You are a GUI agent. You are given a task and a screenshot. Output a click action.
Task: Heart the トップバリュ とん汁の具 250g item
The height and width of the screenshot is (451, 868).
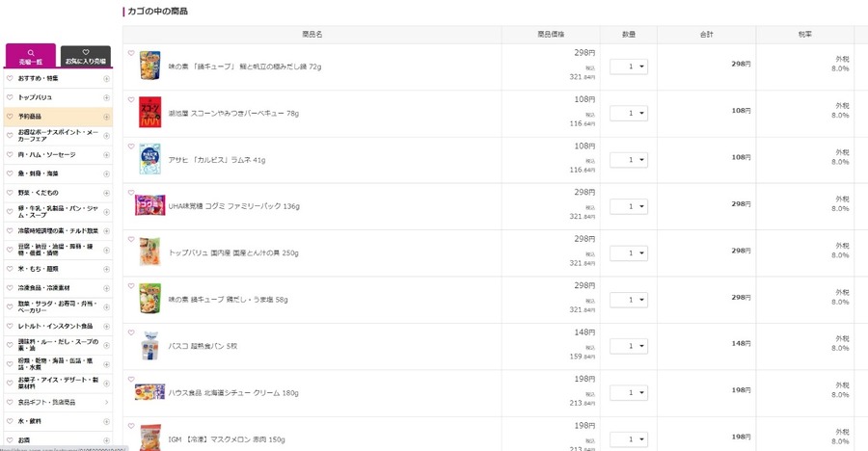click(x=131, y=240)
